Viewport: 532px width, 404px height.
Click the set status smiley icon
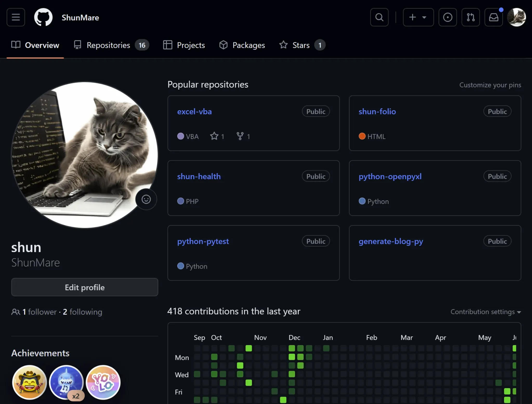146,199
